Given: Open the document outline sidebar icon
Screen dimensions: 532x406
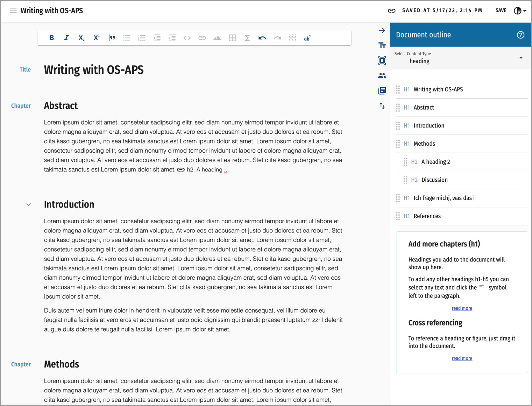Looking at the screenshot, I should [382, 60].
